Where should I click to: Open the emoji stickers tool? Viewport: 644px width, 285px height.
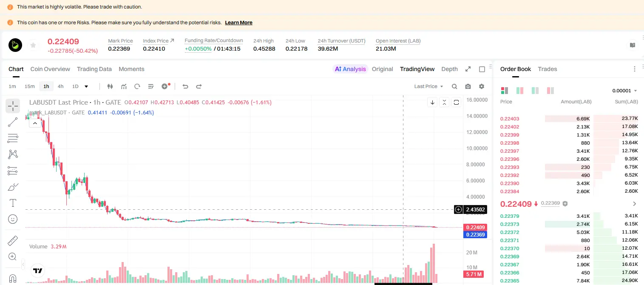13,219
